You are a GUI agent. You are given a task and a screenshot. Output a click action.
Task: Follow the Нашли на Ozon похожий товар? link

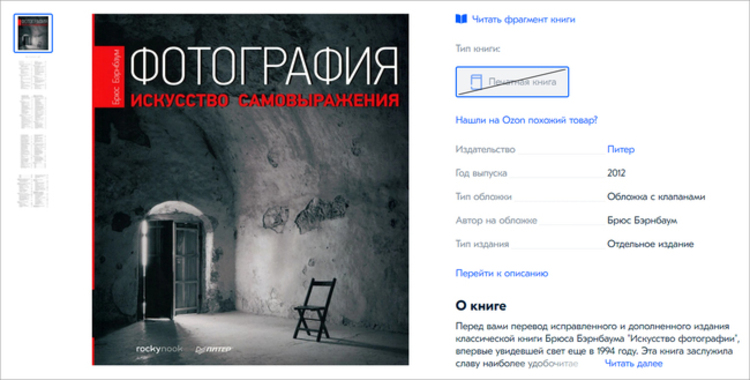(x=526, y=120)
